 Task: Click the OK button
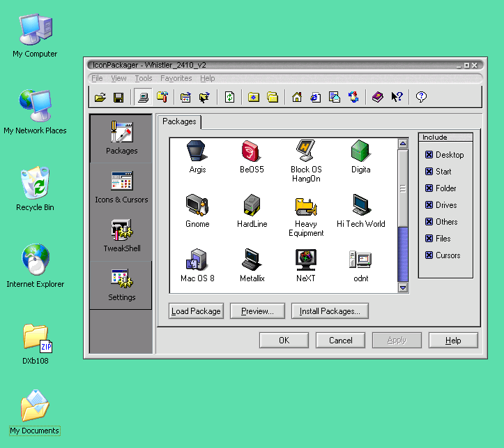(284, 340)
